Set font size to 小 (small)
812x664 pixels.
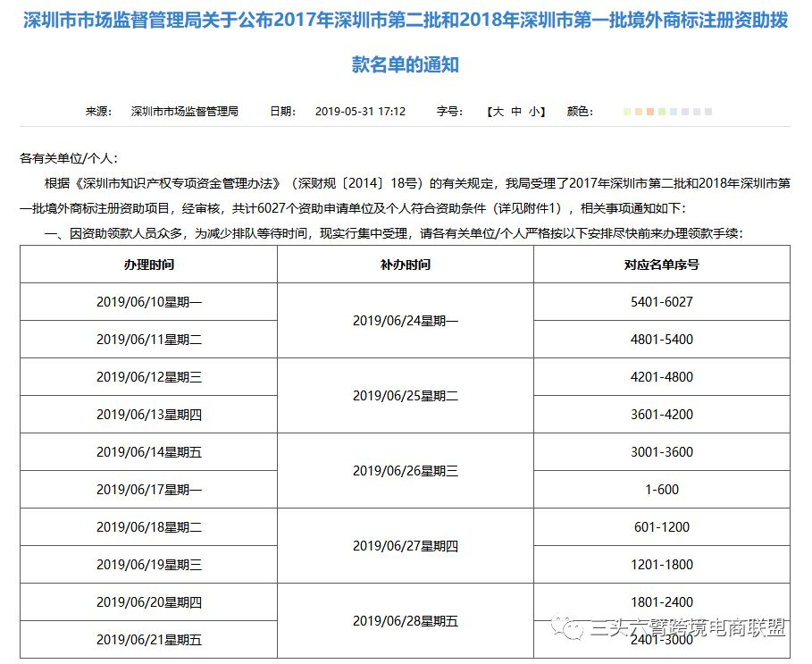click(534, 112)
